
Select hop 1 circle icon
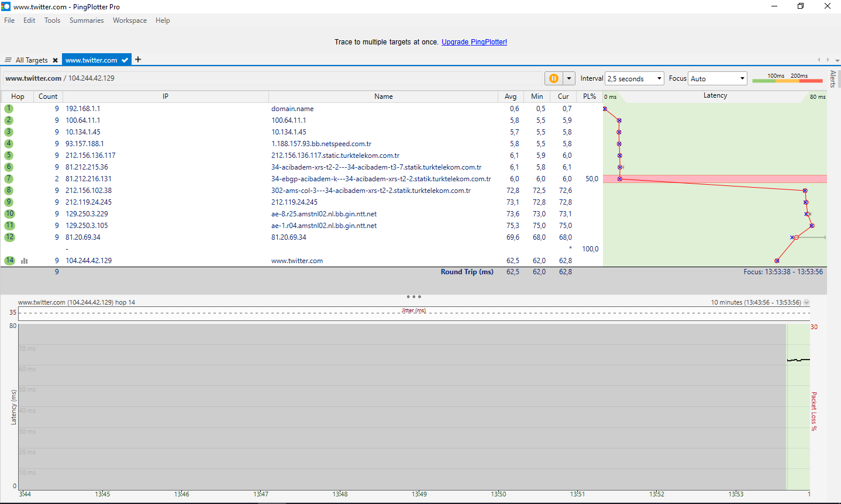(9, 109)
